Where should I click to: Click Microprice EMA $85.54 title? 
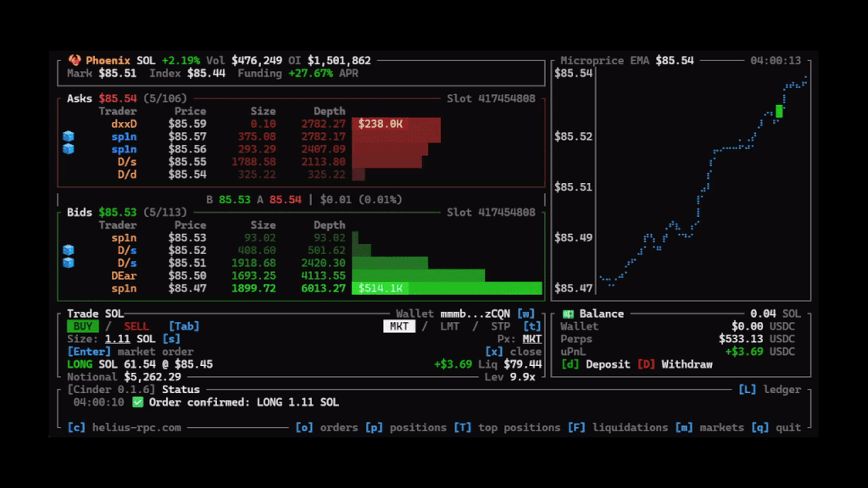[x=626, y=60]
